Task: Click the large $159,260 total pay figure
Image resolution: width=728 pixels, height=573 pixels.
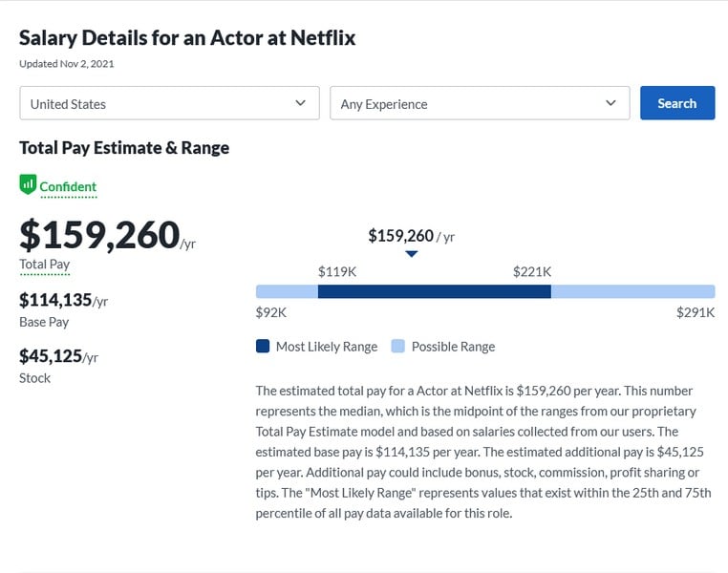Action: click(x=99, y=235)
